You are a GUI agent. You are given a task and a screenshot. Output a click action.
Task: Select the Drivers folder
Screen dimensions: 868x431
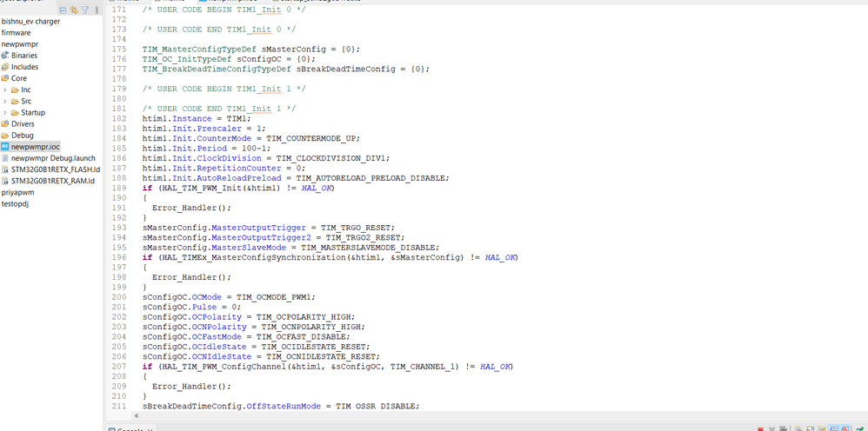coord(23,124)
